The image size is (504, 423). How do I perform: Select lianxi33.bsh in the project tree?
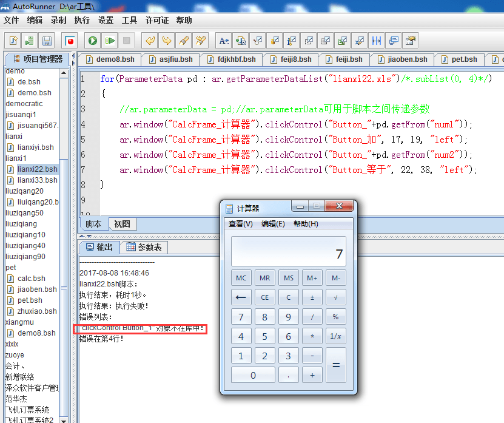tap(37, 180)
